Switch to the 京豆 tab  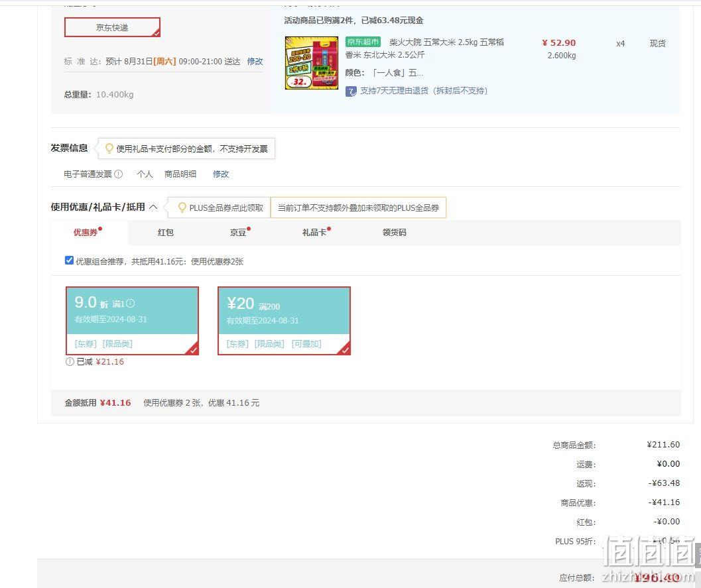238,232
